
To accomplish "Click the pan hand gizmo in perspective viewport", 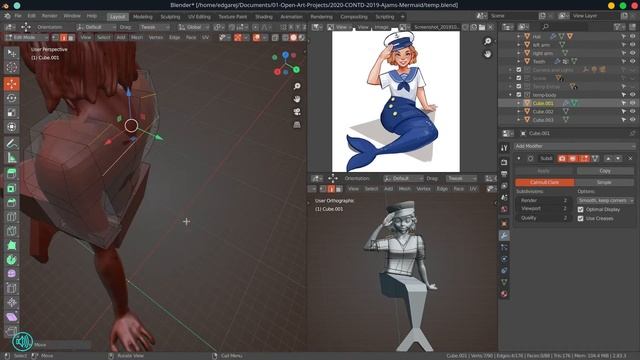I will pos(297,99).
